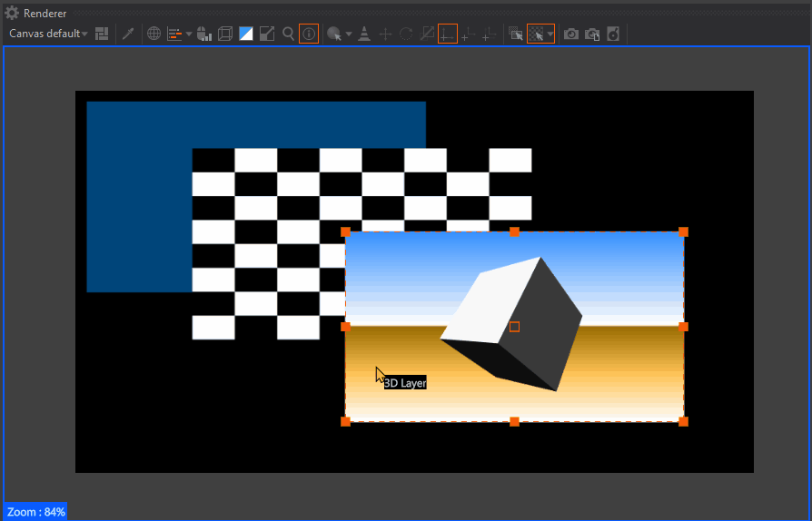This screenshot has width=812, height=521.
Task: Toggle the highlighted checkerboard selection mode
Action: [x=537, y=34]
